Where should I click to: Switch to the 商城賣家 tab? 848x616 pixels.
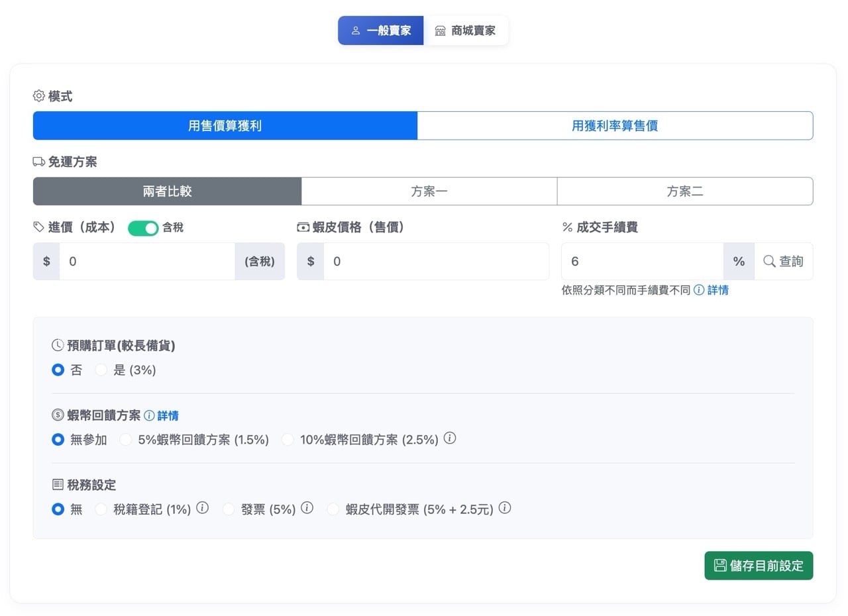466,30
